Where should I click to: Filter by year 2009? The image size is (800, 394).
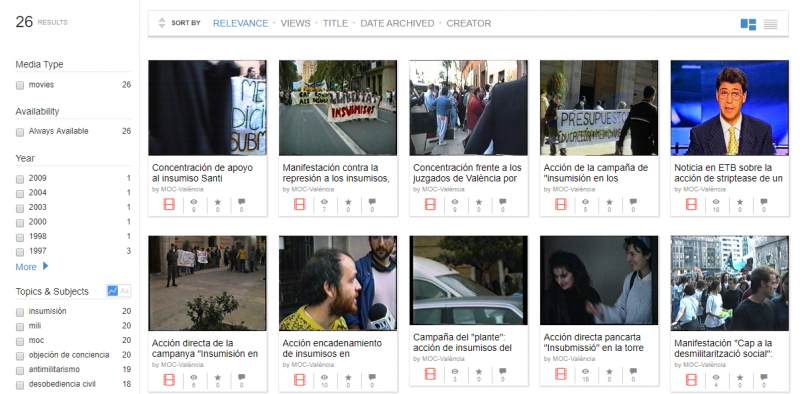click(x=20, y=179)
